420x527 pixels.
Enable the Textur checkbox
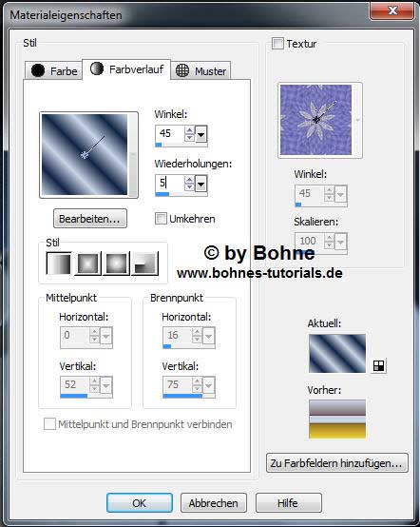point(277,44)
